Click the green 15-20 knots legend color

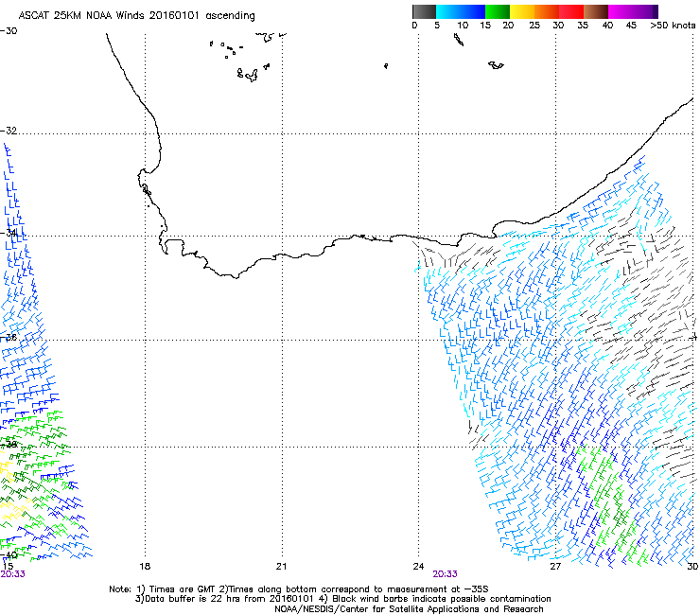click(x=498, y=11)
